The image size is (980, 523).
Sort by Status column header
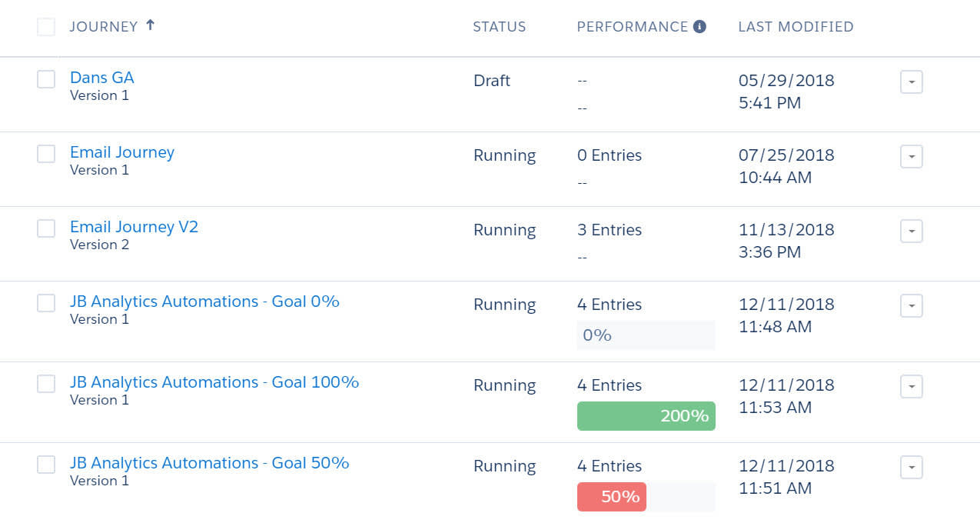500,27
